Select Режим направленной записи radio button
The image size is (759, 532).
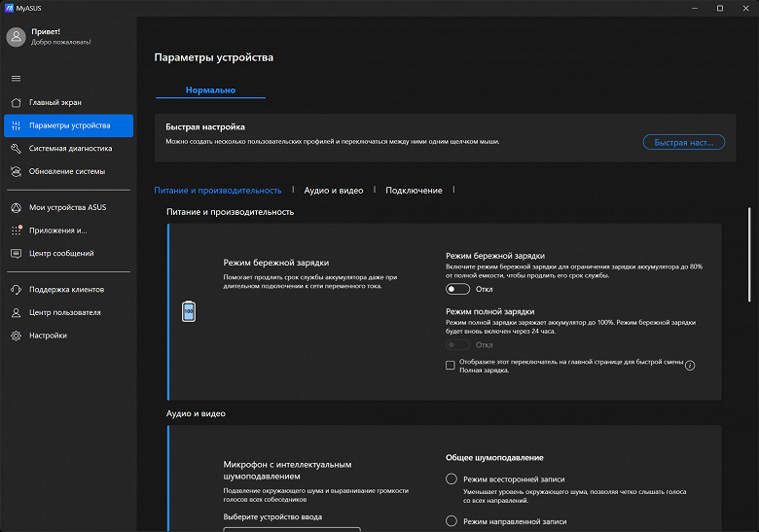pyautogui.click(x=451, y=522)
